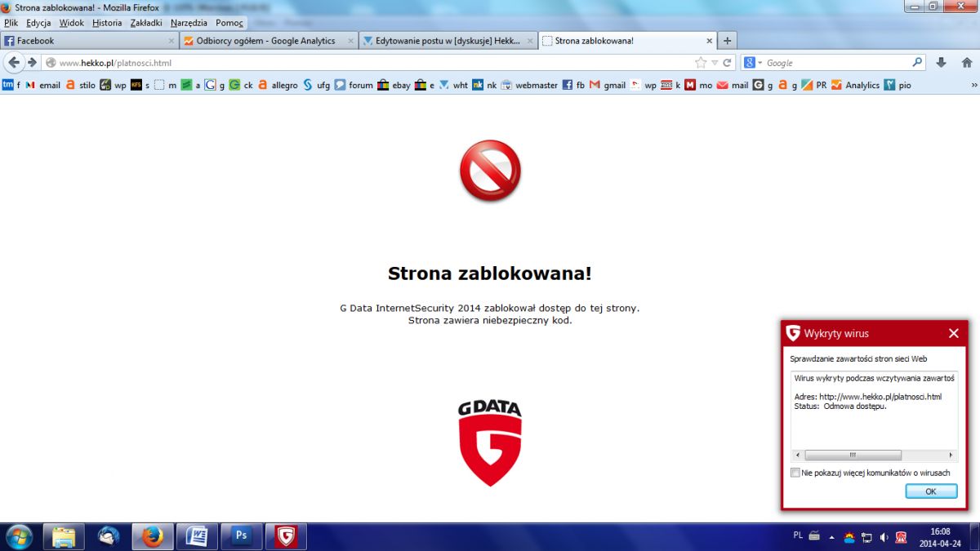This screenshot has height=551, width=980.
Task: Open the 'mail' bookmark
Action: click(x=733, y=85)
